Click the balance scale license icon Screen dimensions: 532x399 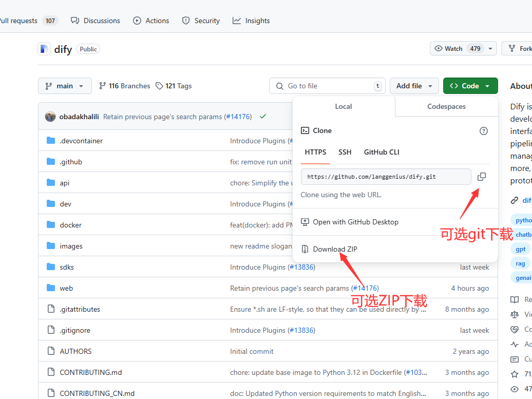pos(515,314)
